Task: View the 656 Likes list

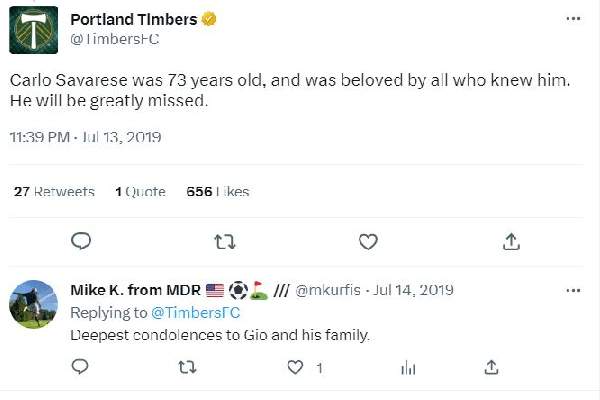Action: tap(218, 192)
